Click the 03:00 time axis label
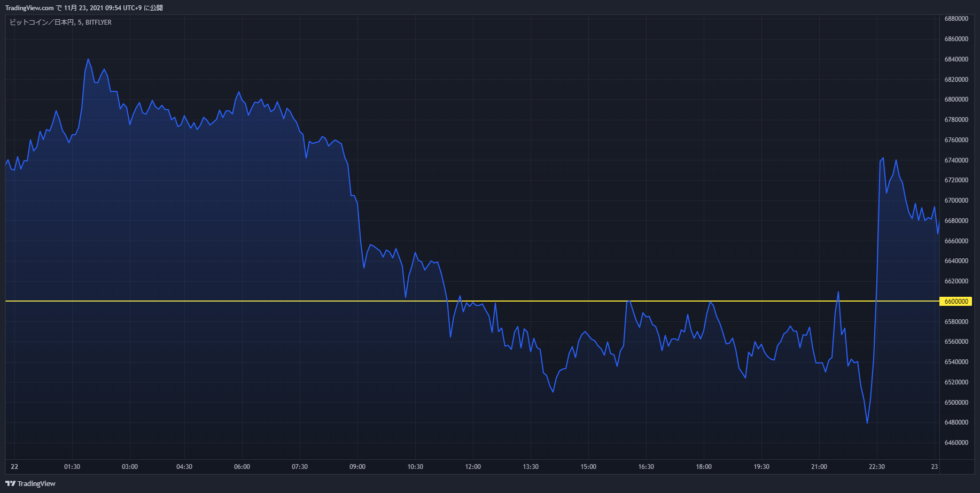This screenshot has width=980, height=493. click(x=130, y=467)
